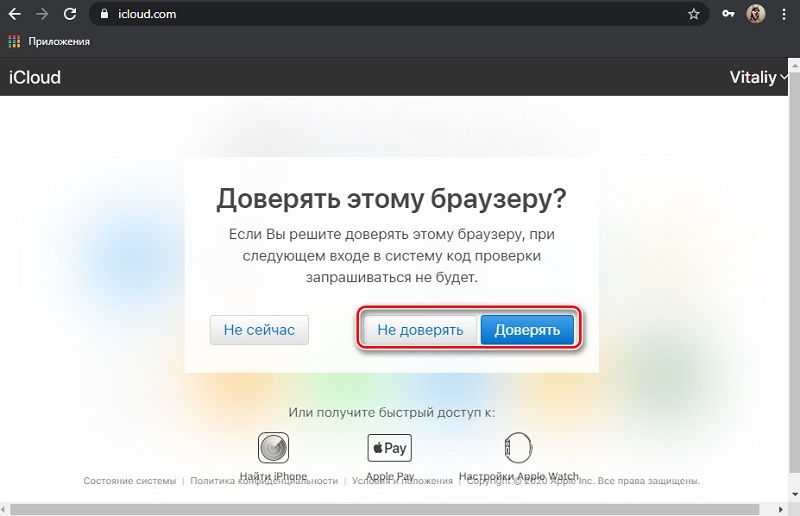Click the iCloud logo title
Image resolution: width=800 pixels, height=516 pixels.
[x=35, y=77]
